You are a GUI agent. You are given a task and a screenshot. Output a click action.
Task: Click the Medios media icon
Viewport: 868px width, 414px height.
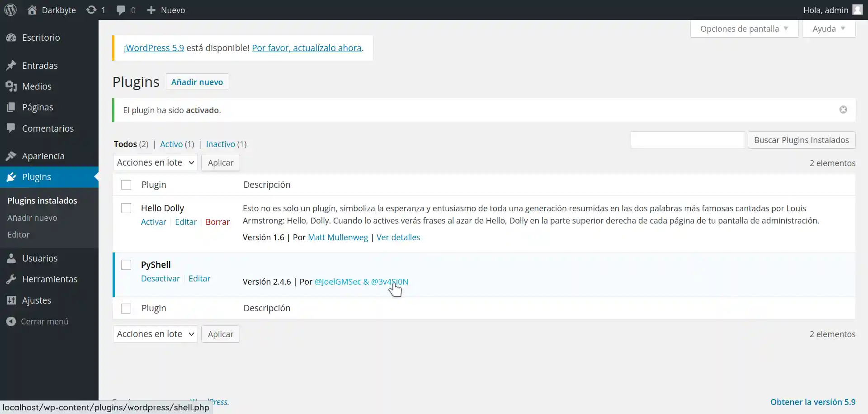pyautogui.click(x=11, y=86)
